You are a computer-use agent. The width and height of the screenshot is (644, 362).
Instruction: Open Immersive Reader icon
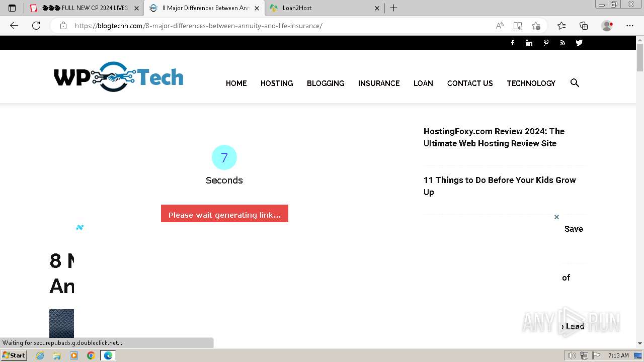click(518, 26)
